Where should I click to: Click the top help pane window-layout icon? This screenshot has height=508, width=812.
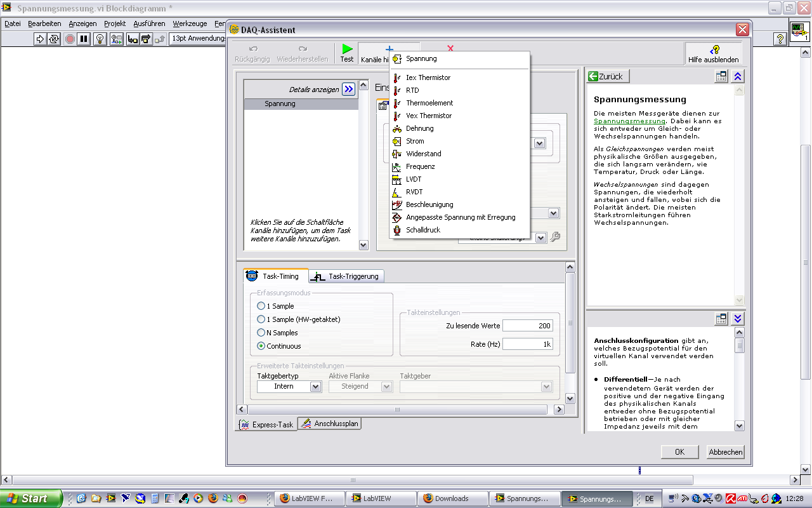[x=721, y=76]
